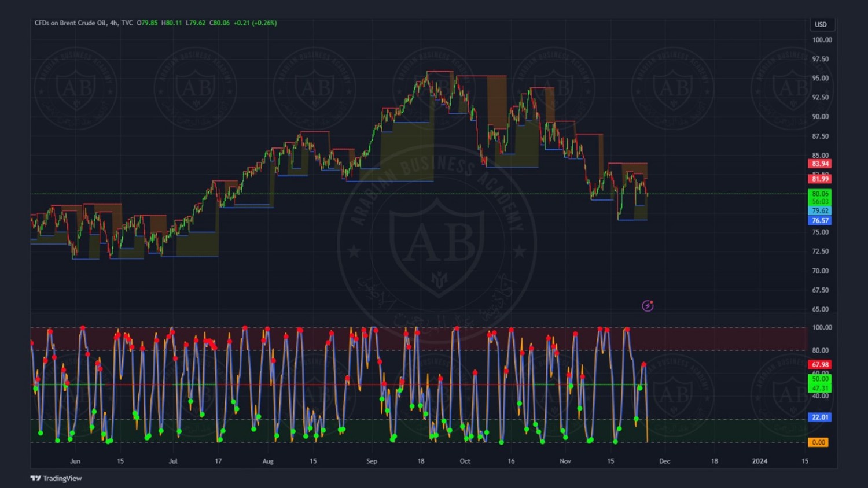This screenshot has width=868, height=488.
Task: Click the close value C80.06 in header
Action: (x=219, y=23)
